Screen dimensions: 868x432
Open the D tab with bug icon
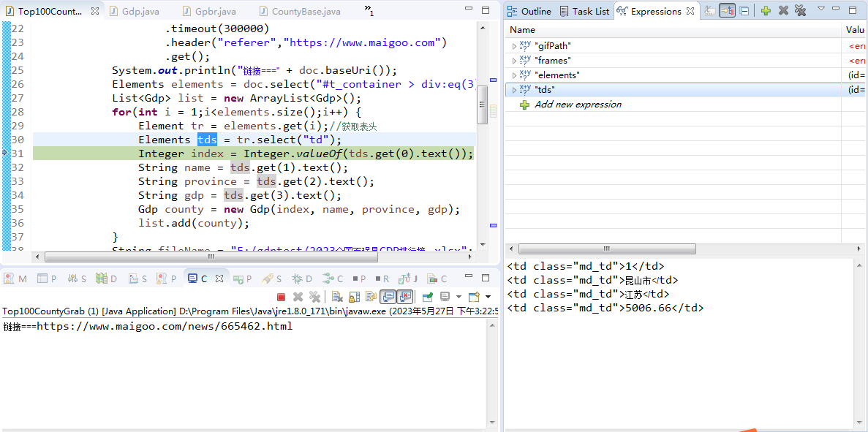pos(302,278)
